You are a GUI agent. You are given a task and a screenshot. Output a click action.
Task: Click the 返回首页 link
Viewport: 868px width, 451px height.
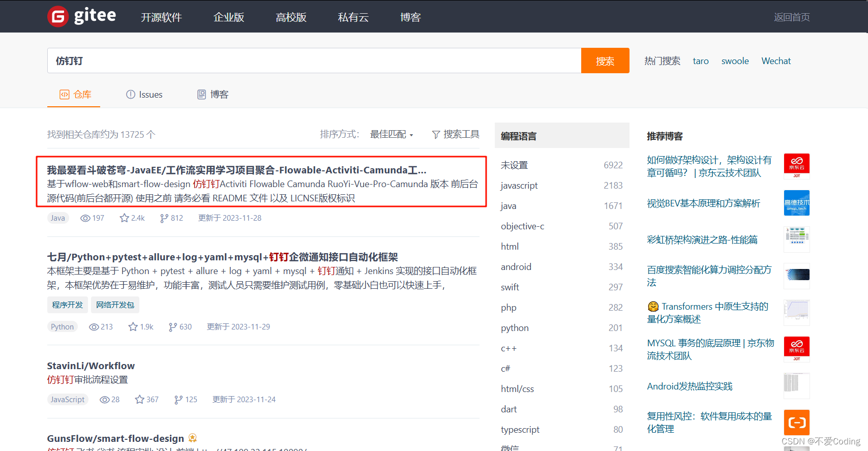coord(792,17)
